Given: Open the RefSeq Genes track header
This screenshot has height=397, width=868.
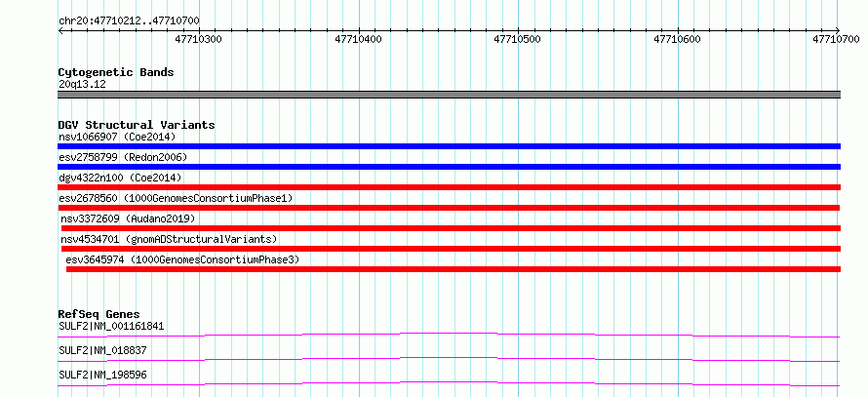Looking at the screenshot, I should [99, 314].
